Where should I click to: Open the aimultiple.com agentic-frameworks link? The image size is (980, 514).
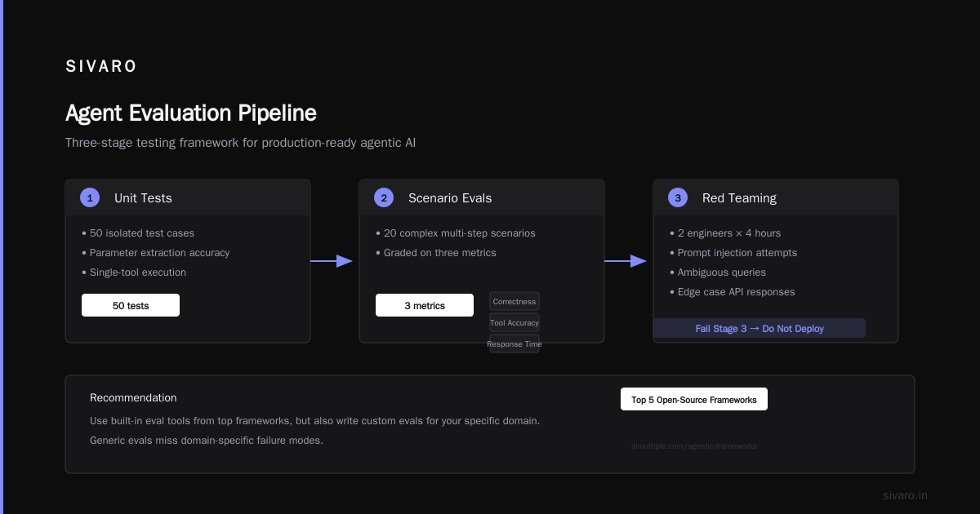click(694, 446)
